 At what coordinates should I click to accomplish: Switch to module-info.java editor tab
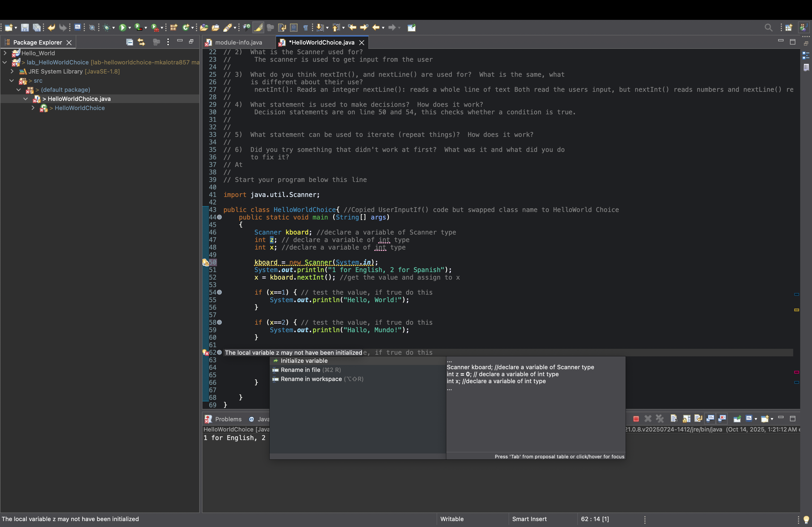coord(238,43)
